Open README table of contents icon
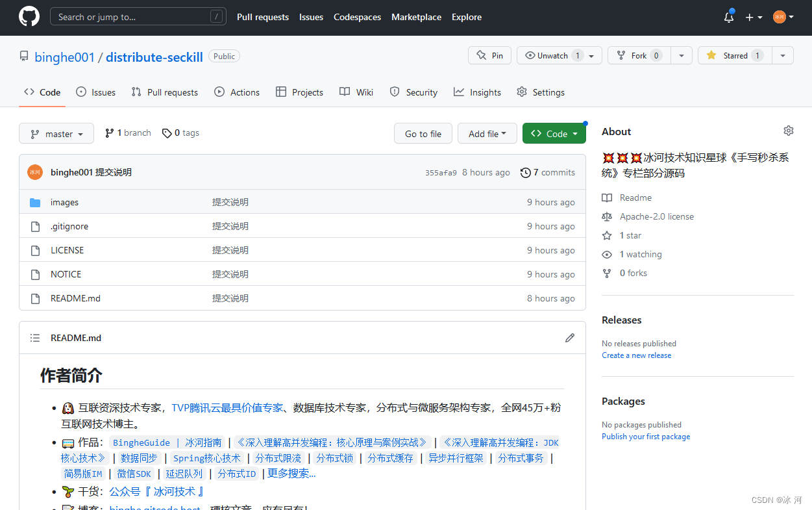Viewport: 812px width, 510px height. click(34, 337)
